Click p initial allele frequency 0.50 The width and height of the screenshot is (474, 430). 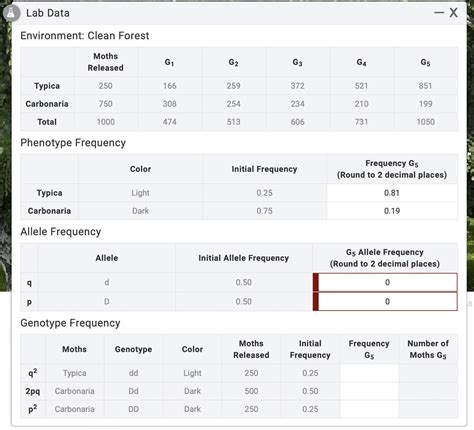(x=244, y=302)
